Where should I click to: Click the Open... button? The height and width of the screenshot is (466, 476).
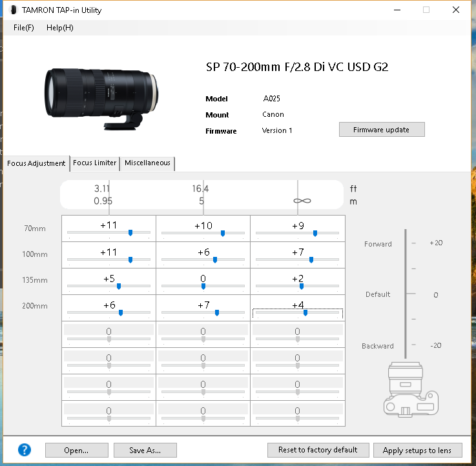[76, 451]
